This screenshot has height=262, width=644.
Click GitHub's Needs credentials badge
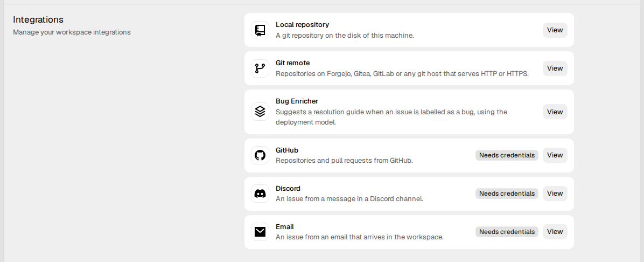507,155
